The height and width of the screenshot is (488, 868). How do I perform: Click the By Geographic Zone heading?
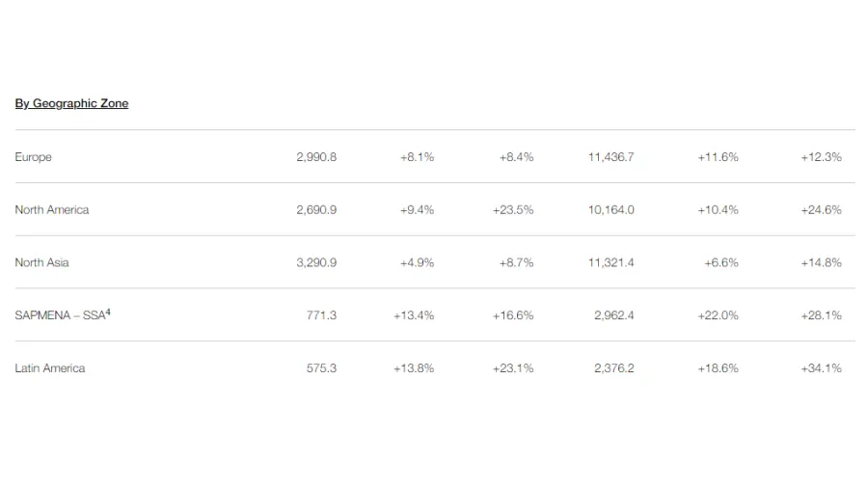[71, 103]
